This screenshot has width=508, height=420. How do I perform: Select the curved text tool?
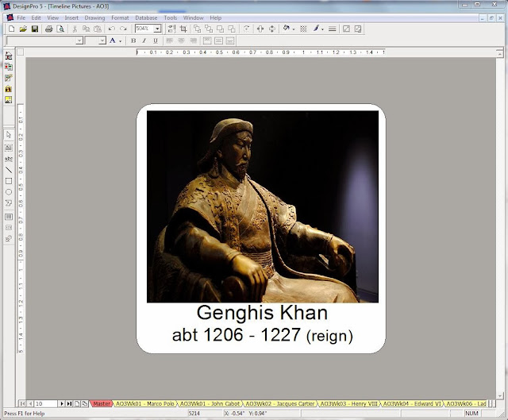(x=9, y=159)
